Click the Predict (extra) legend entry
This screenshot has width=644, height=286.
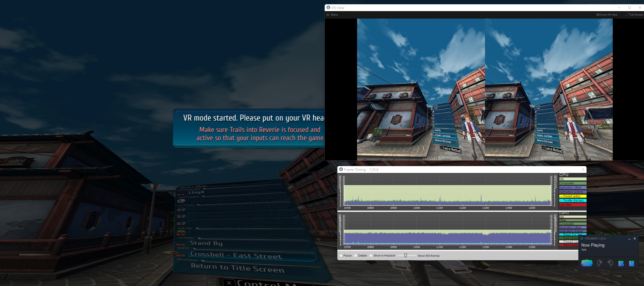point(572,196)
